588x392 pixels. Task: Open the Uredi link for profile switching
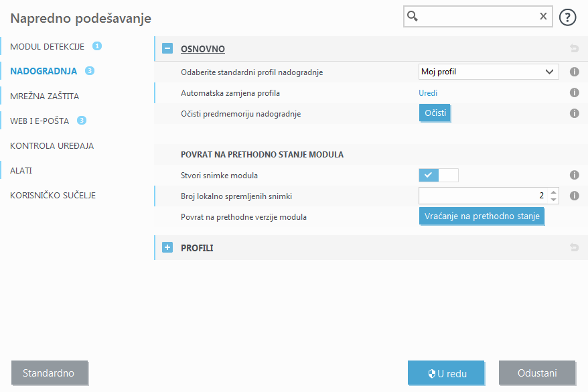tap(428, 92)
